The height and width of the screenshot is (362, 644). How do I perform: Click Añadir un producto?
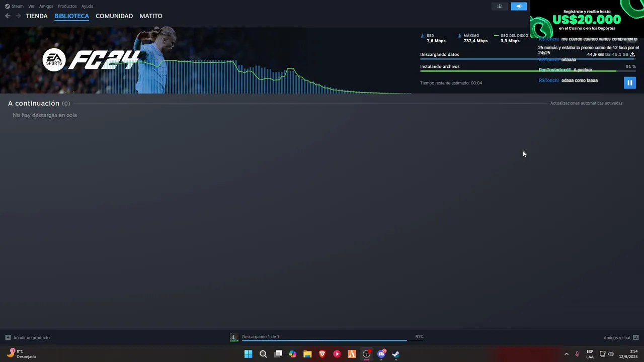pyautogui.click(x=31, y=338)
